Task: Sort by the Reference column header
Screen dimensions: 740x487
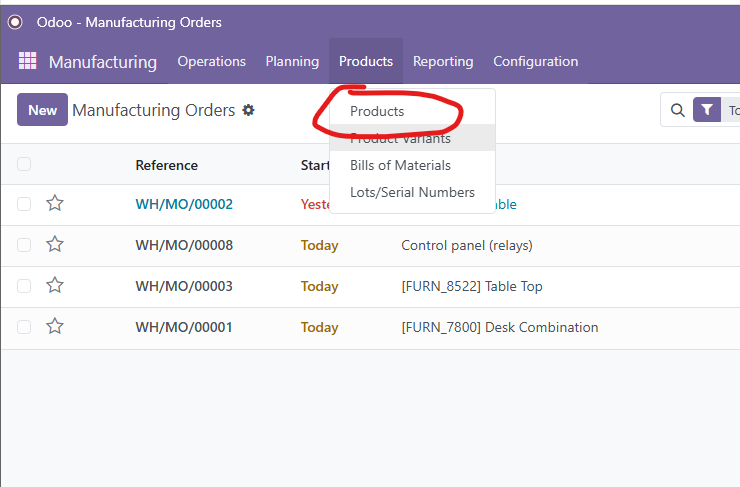Action: 167,165
